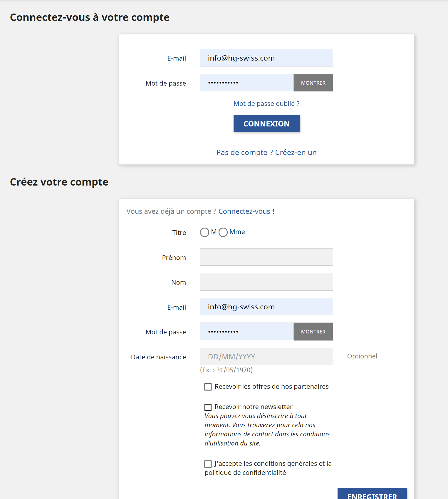Select the 'M' title radio button
The height and width of the screenshot is (499, 448).
[x=204, y=232]
